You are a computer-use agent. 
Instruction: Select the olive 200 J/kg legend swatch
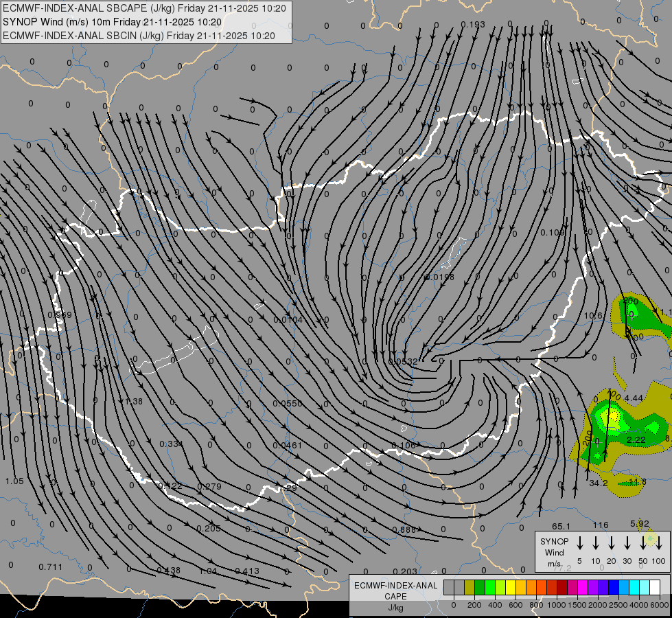[470, 587]
